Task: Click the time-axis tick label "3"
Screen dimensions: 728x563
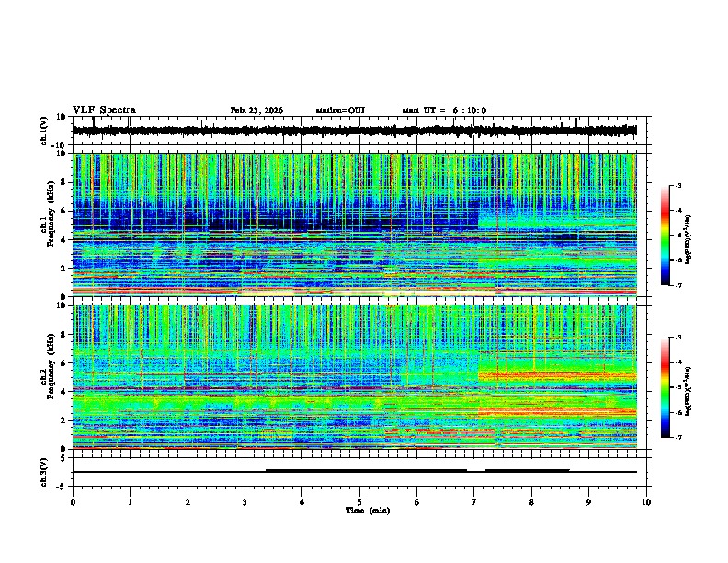Action: point(245,502)
